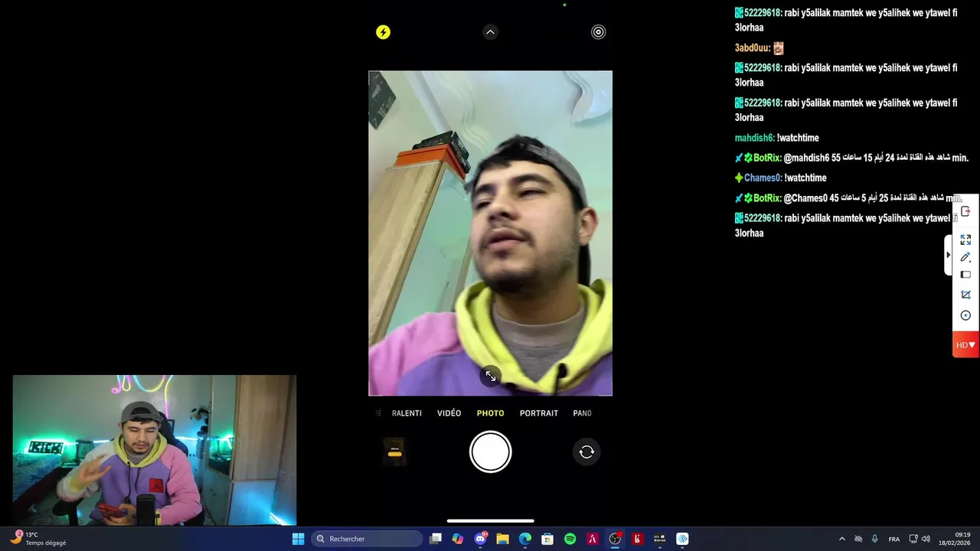This screenshot has width=980, height=551.
Task: Select the pencil annotation tool
Action: [x=965, y=257]
